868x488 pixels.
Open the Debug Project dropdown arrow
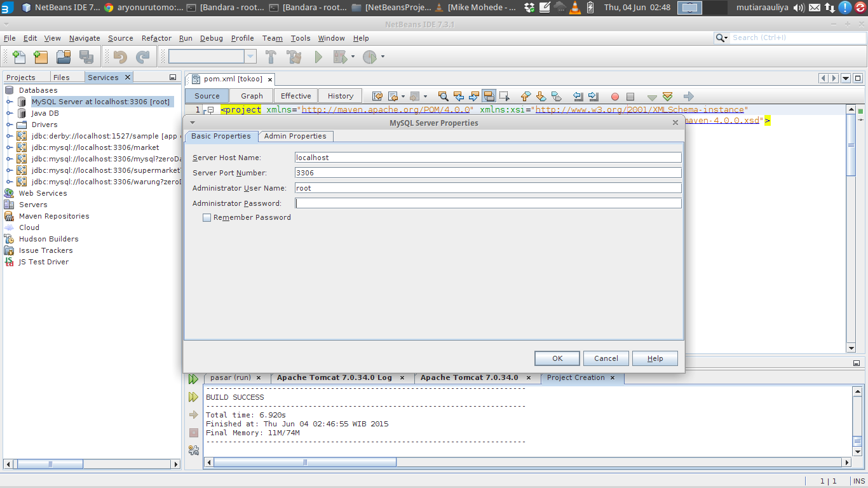tap(353, 57)
